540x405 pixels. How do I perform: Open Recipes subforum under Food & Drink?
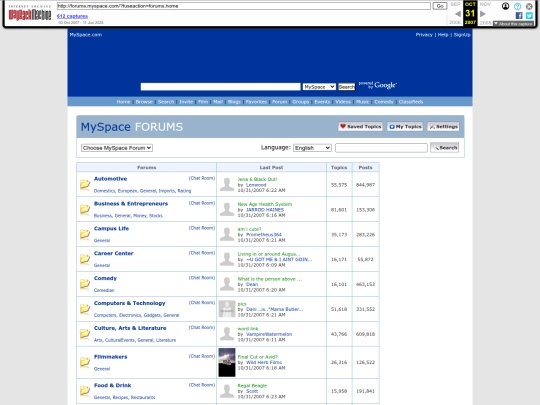(x=120, y=397)
